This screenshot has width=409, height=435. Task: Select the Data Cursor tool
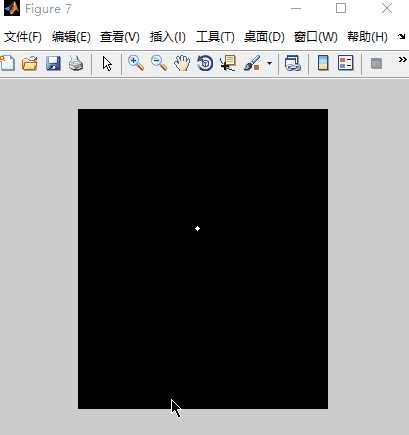click(x=228, y=63)
